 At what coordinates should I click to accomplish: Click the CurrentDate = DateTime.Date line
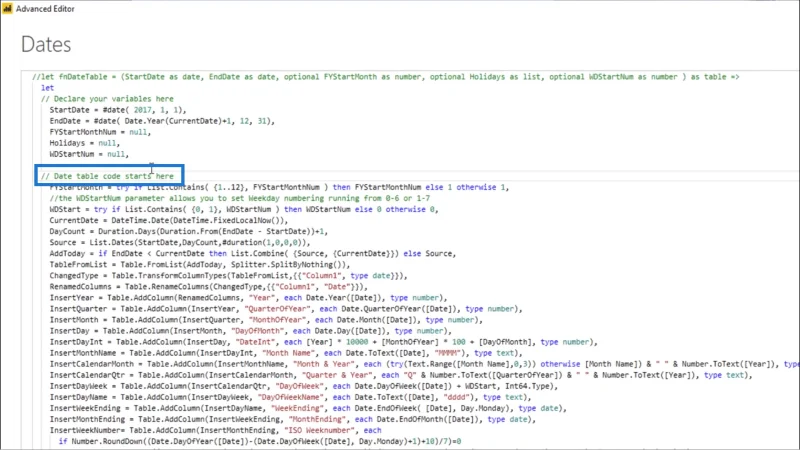pos(169,220)
